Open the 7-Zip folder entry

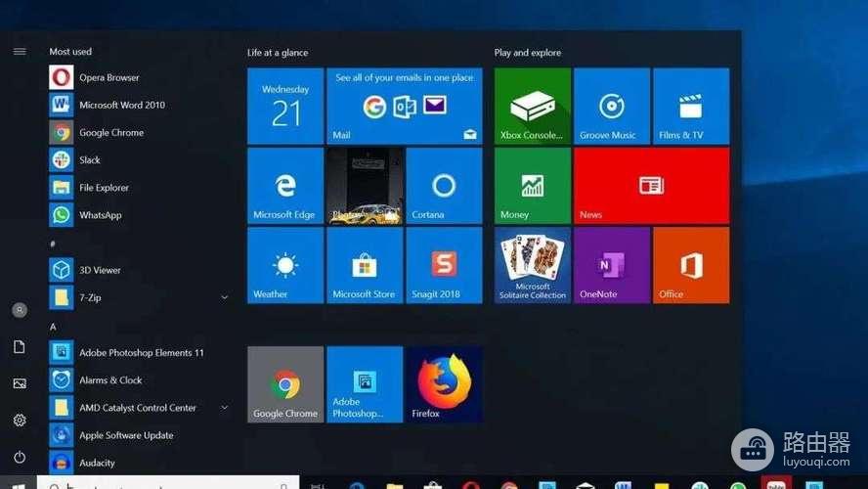tap(139, 297)
